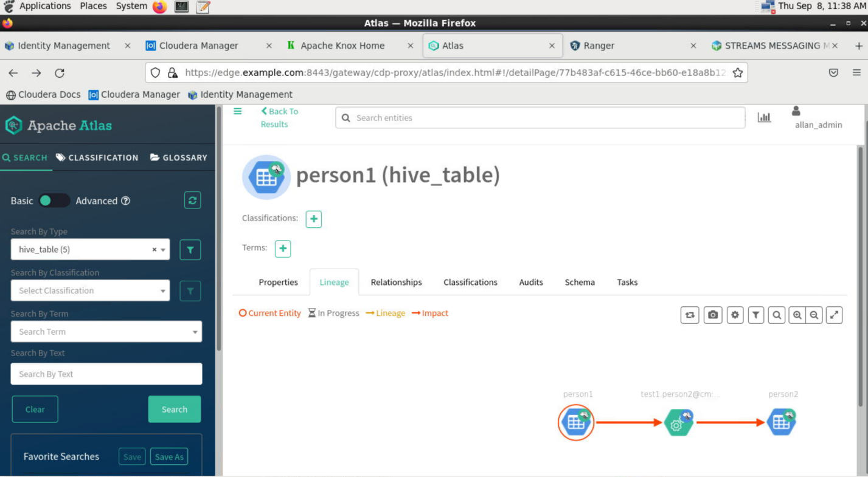Image resolution: width=868 pixels, height=477 pixels.
Task: Zoom out on lineage graph
Action: (814, 315)
